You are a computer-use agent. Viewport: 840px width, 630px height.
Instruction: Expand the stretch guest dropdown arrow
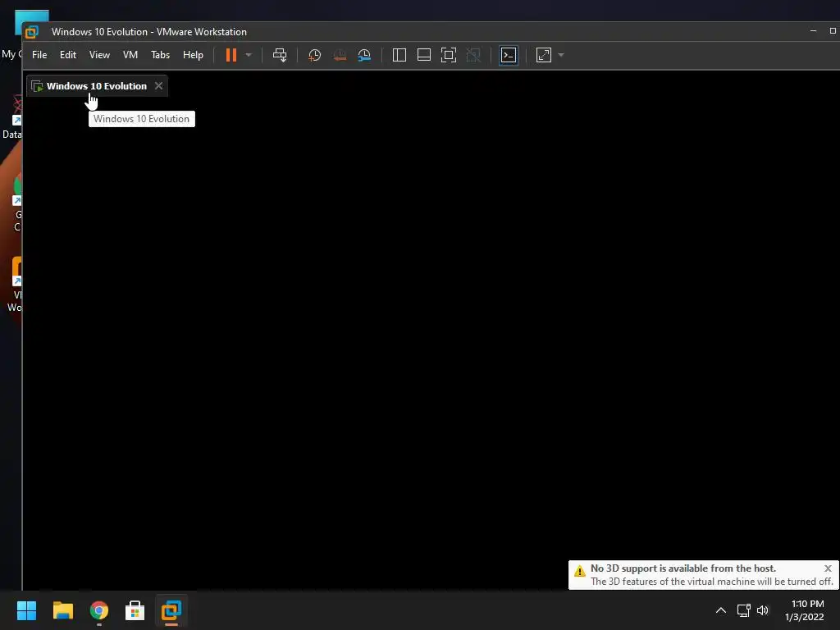pos(561,55)
